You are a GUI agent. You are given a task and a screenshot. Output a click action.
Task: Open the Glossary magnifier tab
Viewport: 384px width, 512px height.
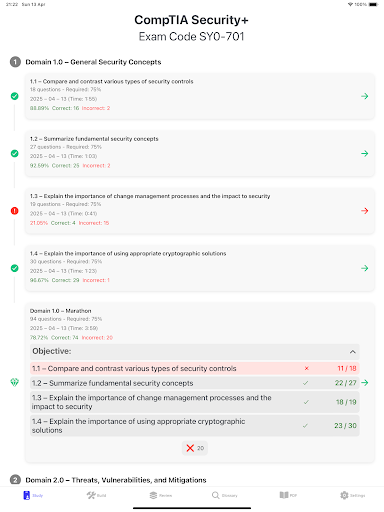[224, 495]
